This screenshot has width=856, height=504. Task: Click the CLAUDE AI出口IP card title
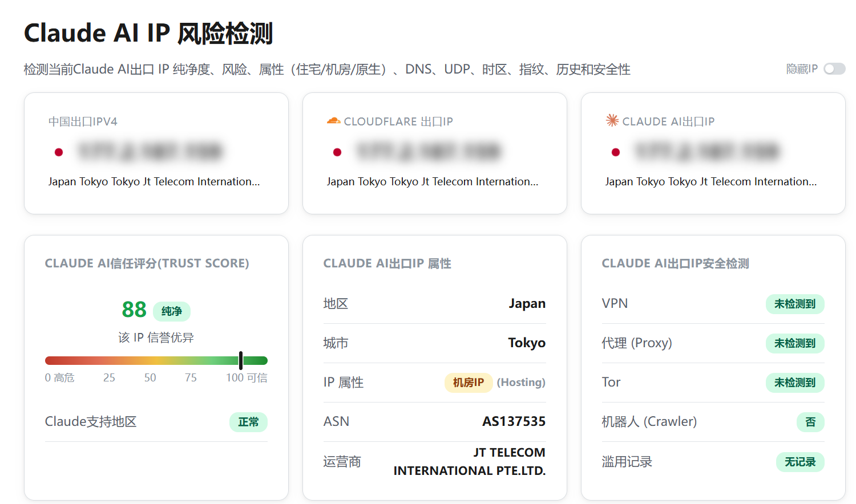[668, 121]
